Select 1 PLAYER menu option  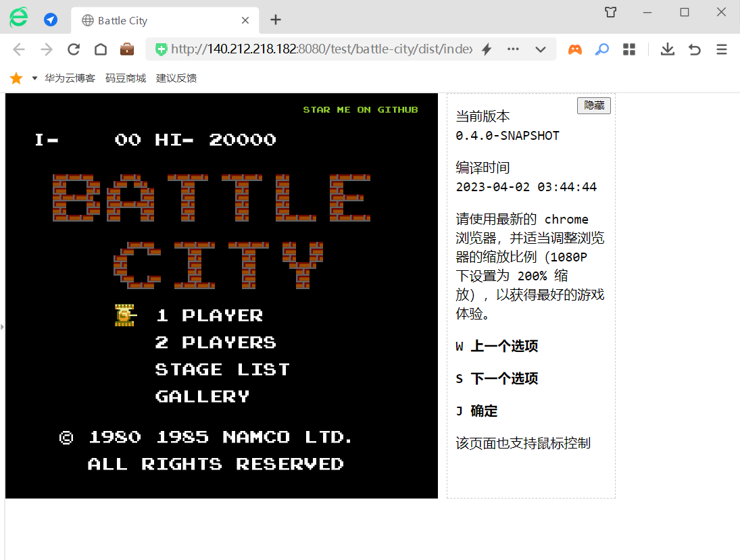tap(209, 315)
